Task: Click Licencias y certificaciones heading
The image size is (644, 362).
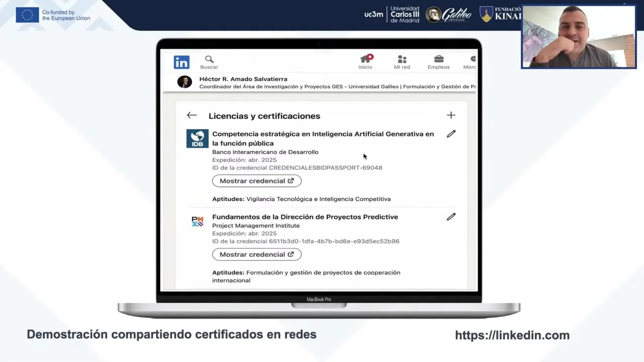Action: [x=264, y=116]
